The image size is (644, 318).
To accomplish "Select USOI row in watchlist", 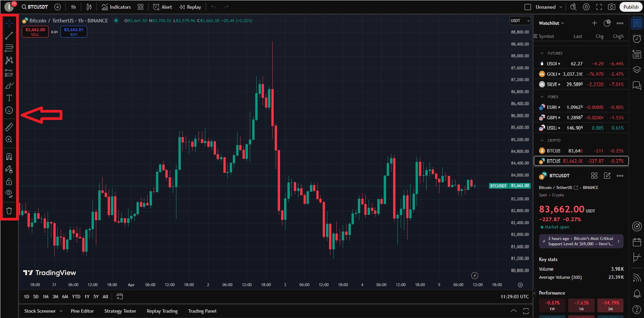I will pos(581,64).
